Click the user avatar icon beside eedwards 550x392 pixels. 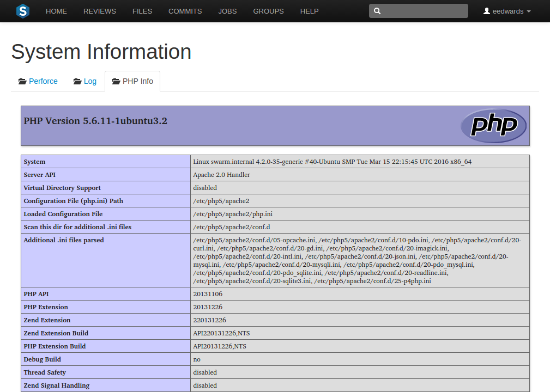point(487,11)
